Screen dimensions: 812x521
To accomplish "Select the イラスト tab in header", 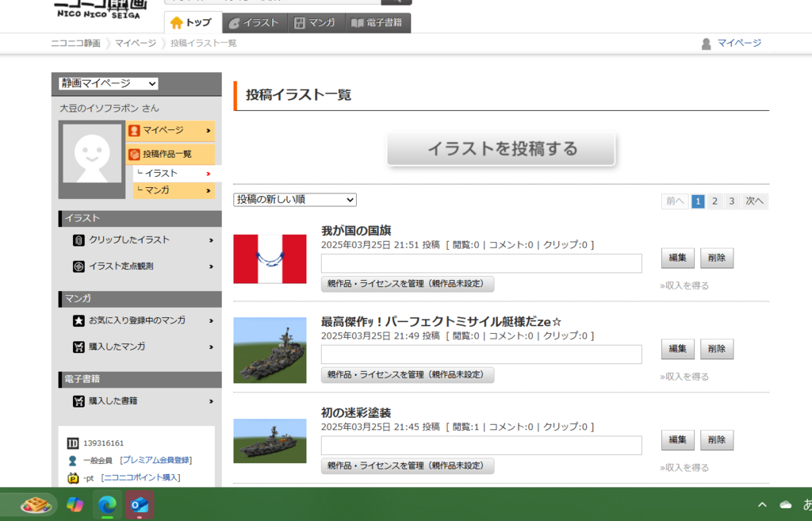I will (x=255, y=23).
